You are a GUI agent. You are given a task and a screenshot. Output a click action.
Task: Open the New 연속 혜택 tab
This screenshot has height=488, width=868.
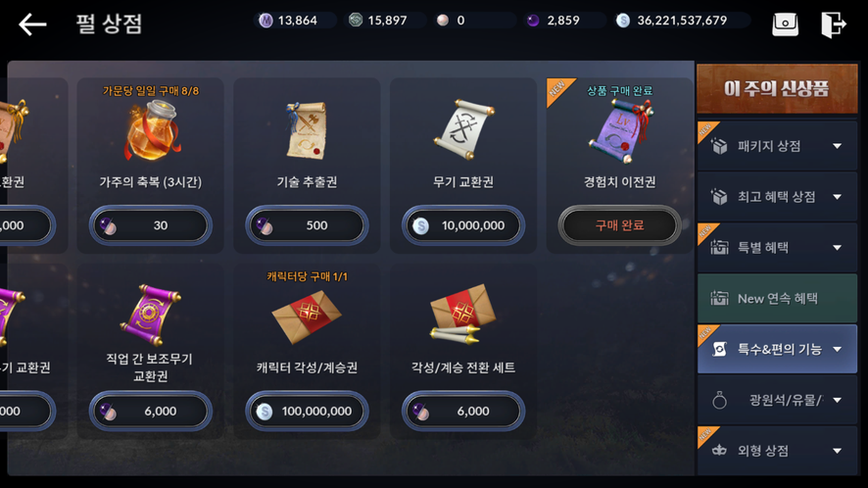click(777, 298)
